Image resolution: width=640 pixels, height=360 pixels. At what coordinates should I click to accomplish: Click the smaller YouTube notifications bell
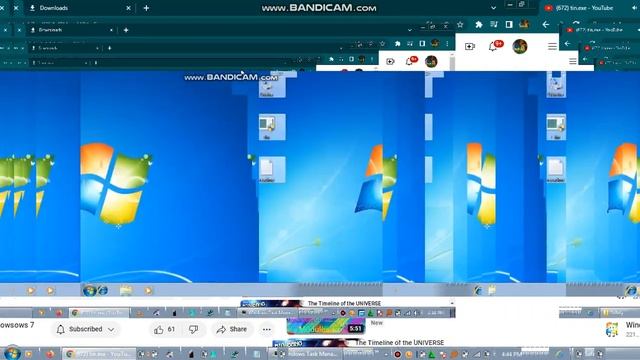click(x=409, y=62)
